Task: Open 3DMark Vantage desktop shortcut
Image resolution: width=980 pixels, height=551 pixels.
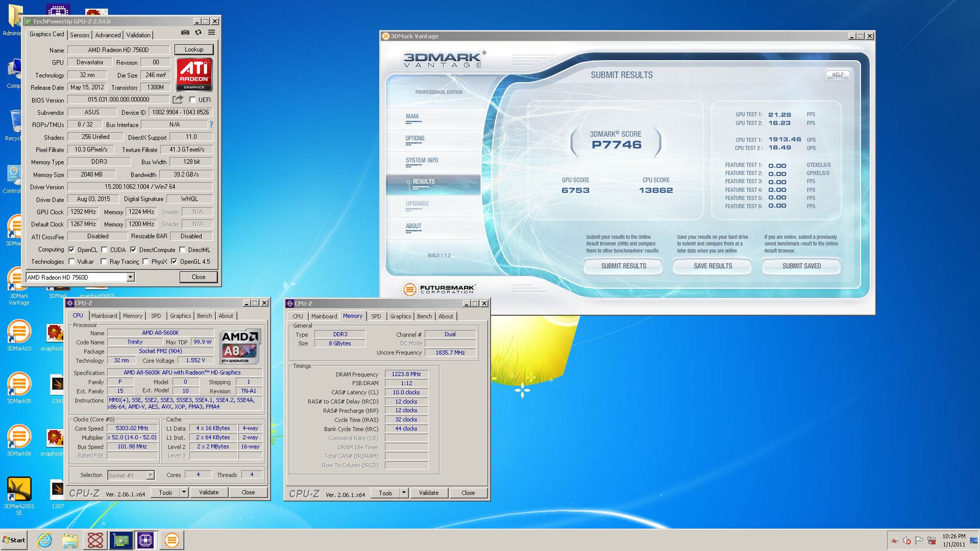Action: (18, 286)
